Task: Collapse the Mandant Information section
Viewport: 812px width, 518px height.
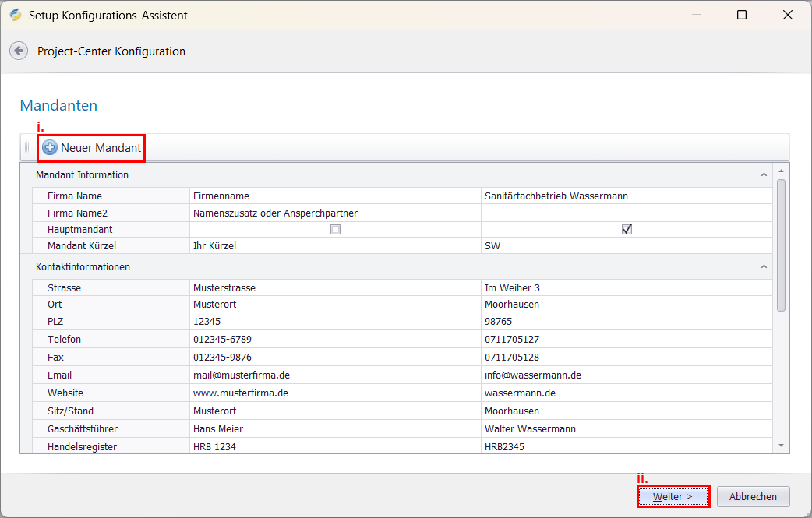Action: [x=764, y=175]
